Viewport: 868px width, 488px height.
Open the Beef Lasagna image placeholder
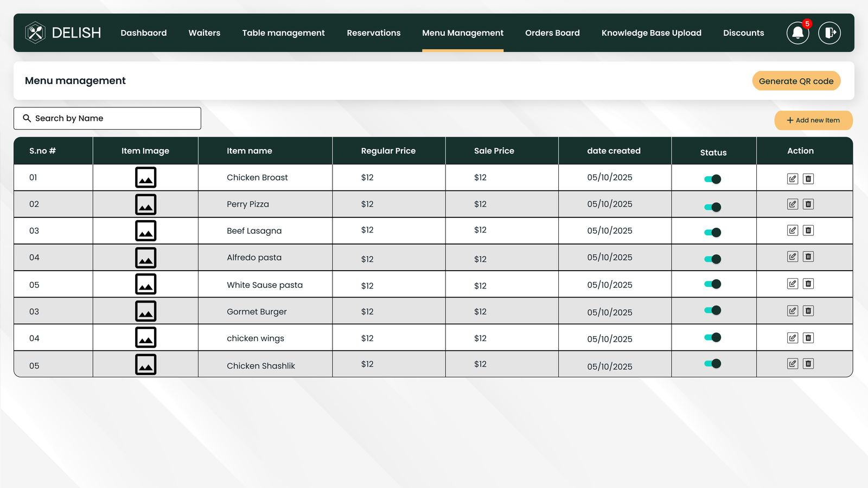coord(146,230)
